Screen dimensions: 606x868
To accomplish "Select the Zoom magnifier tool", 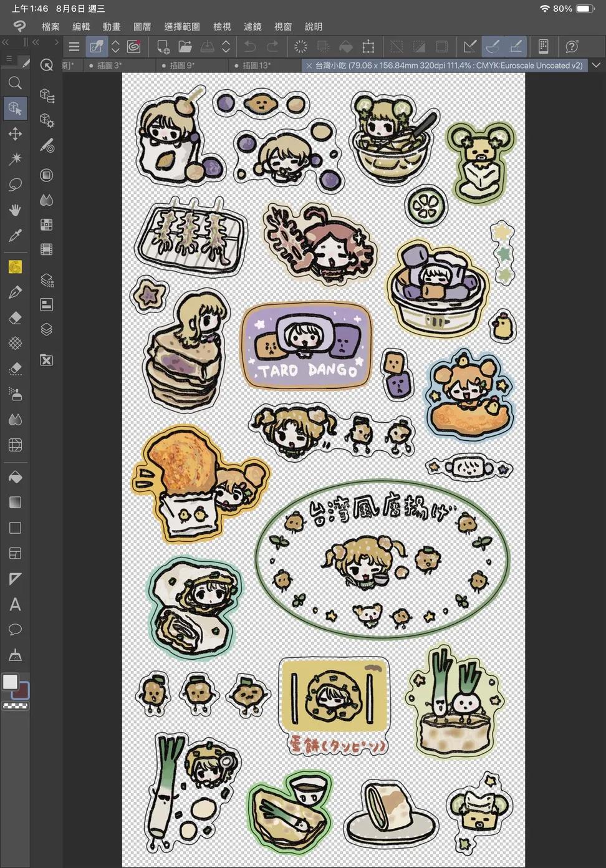I will (15, 83).
